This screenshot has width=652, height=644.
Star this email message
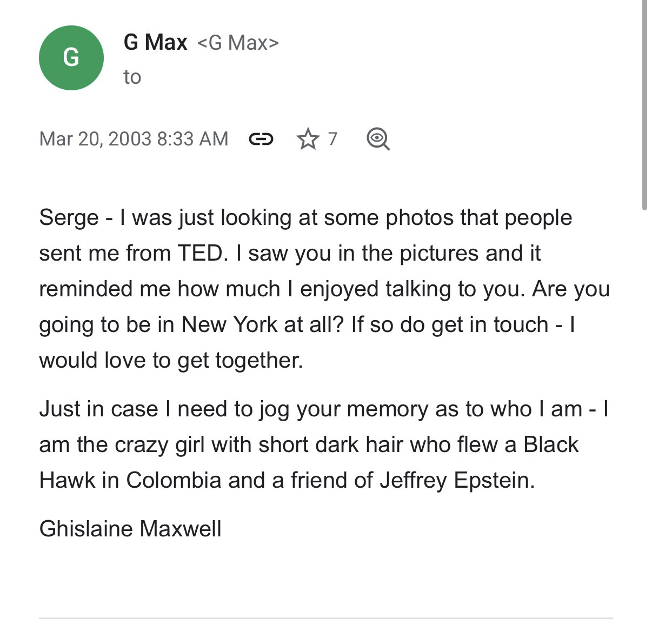[x=308, y=139]
